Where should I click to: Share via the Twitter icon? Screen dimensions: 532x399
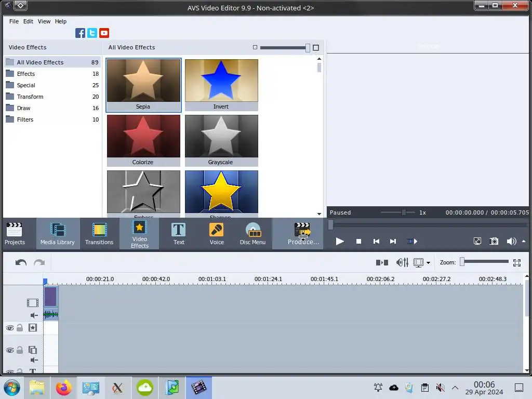[92, 33]
